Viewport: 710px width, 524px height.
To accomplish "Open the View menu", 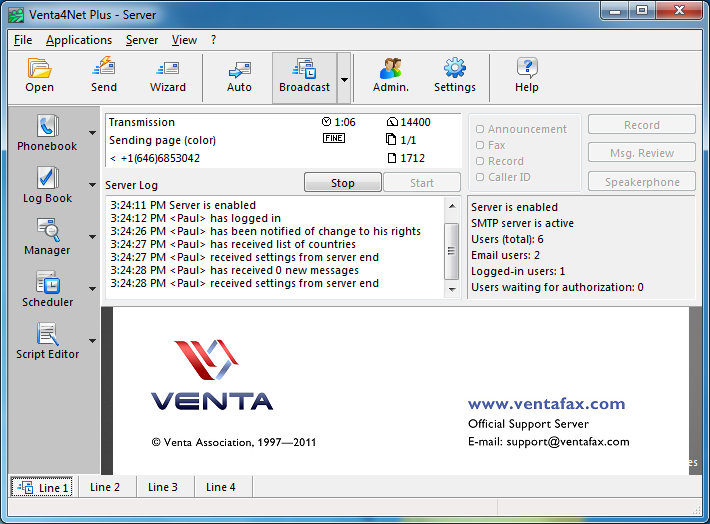I will (x=184, y=40).
